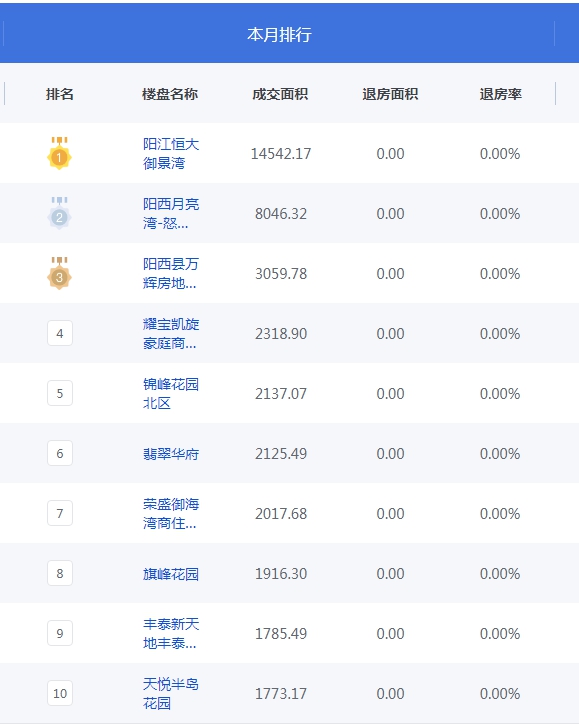Open the 丰泰新天地 property link

(171, 633)
